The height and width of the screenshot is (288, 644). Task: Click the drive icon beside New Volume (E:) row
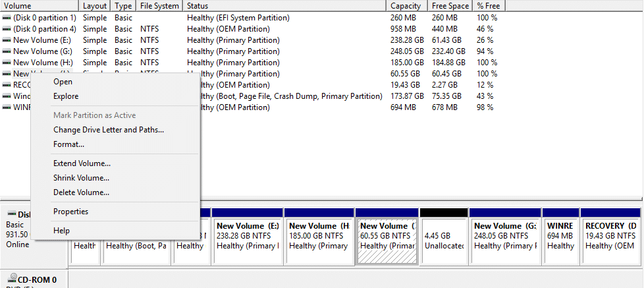(7, 40)
